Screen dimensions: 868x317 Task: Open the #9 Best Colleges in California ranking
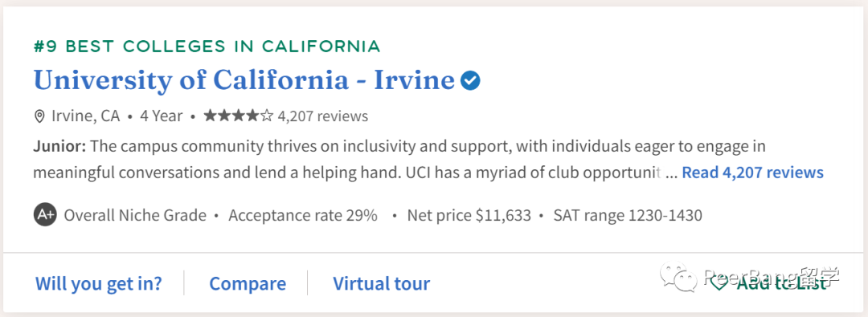207,46
